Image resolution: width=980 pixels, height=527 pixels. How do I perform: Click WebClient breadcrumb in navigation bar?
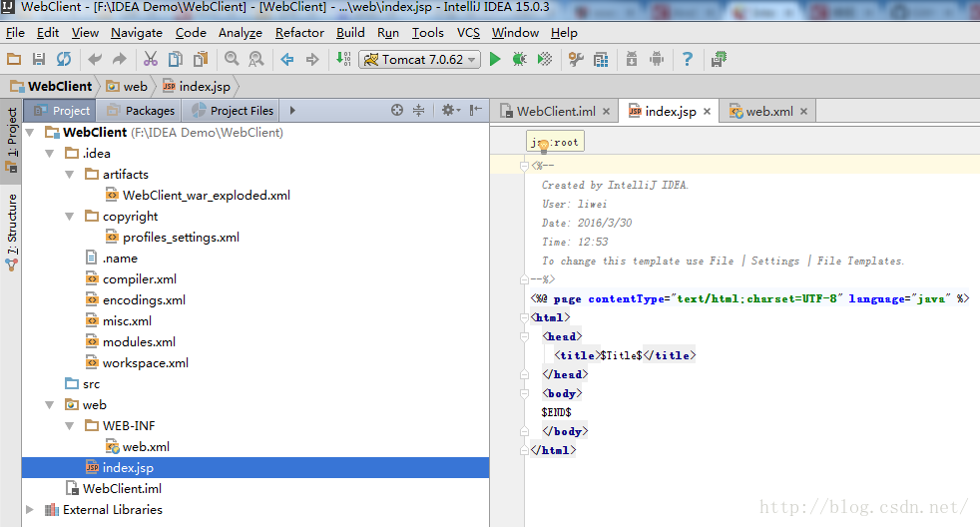[51, 86]
